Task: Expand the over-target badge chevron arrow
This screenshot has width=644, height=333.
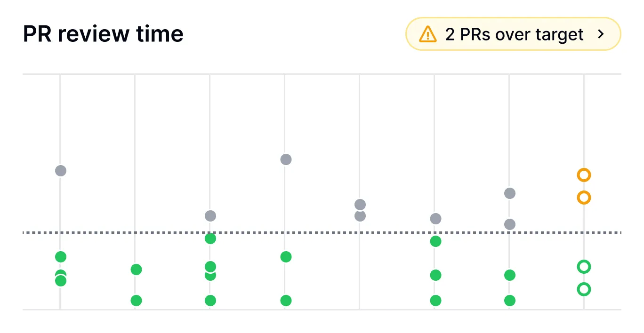Action: [600, 34]
